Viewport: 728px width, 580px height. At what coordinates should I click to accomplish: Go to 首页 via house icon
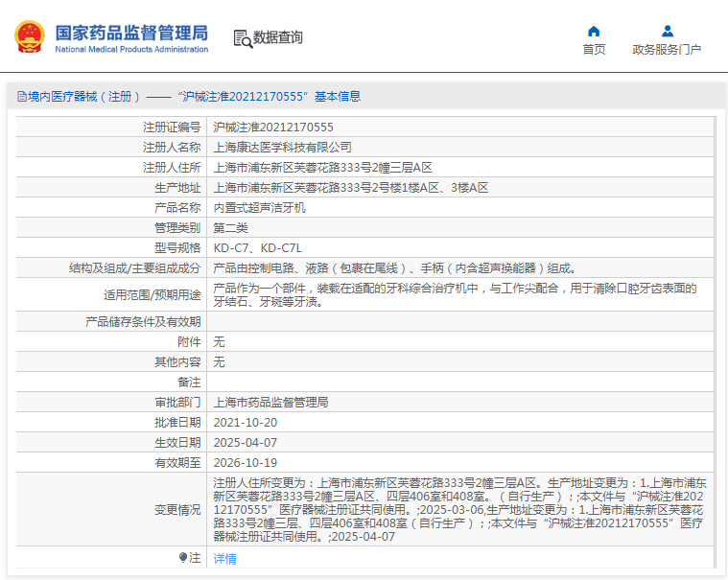(594, 31)
